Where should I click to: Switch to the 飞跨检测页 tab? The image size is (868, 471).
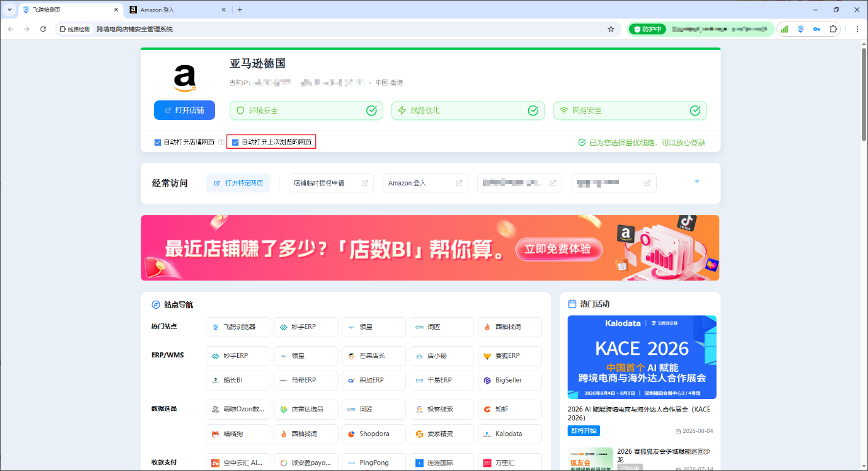pyautogui.click(x=69, y=10)
